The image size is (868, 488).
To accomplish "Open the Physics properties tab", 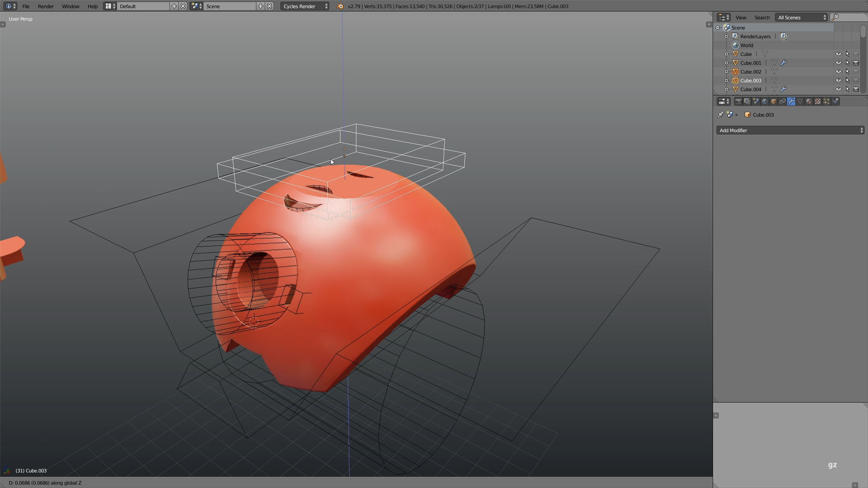I will pyautogui.click(x=835, y=101).
